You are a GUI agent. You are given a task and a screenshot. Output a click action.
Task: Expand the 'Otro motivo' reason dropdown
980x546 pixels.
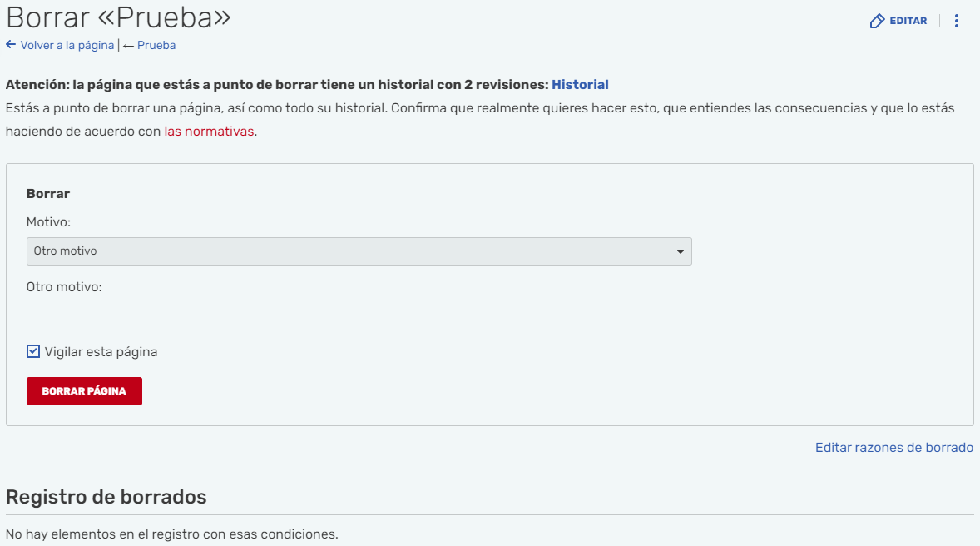coord(359,251)
